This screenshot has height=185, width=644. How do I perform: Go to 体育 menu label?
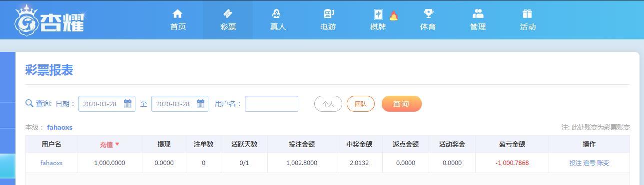(428, 27)
